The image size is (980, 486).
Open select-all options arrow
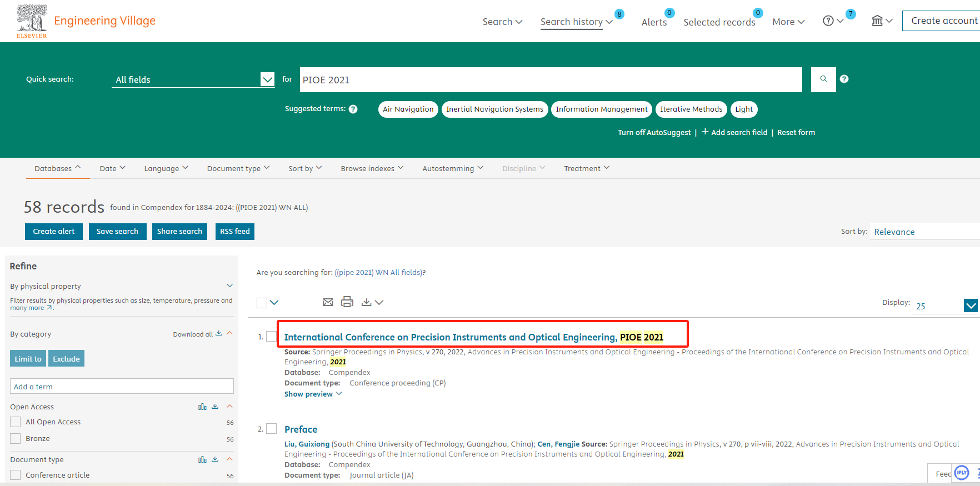tap(274, 303)
